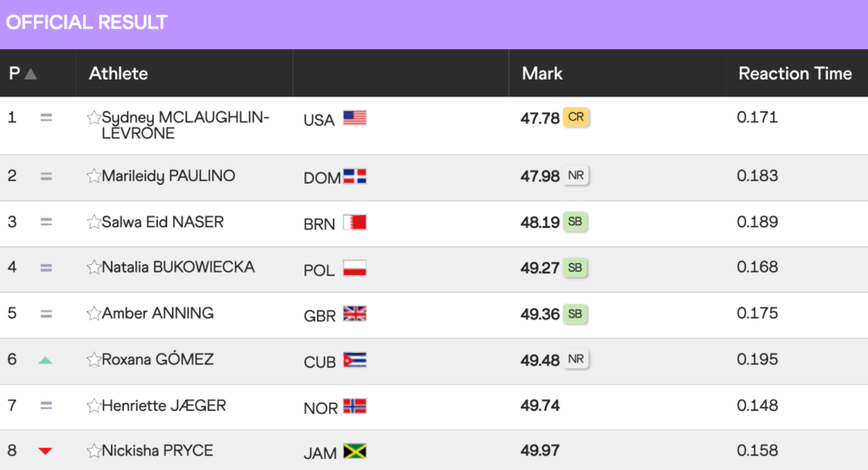Click the red down arrow for position 8
The width and height of the screenshot is (868, 470).
46,451
